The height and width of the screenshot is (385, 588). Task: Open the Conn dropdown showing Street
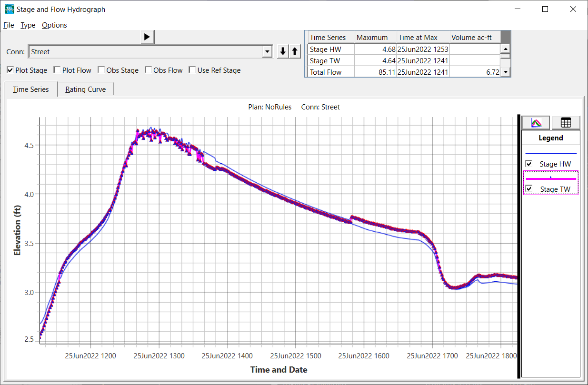[x=268, y=51]
